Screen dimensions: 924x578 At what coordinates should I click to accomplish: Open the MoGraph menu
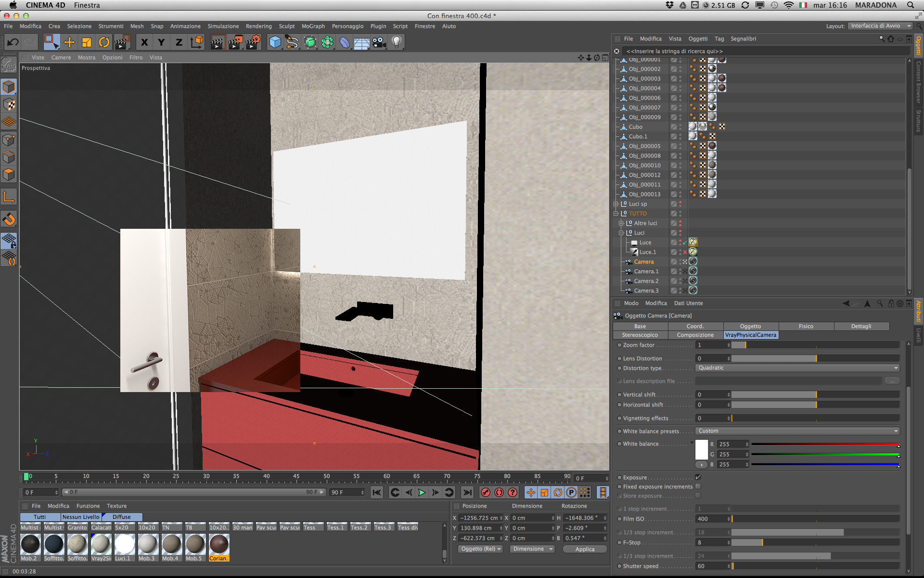click(x=313, y=26)
